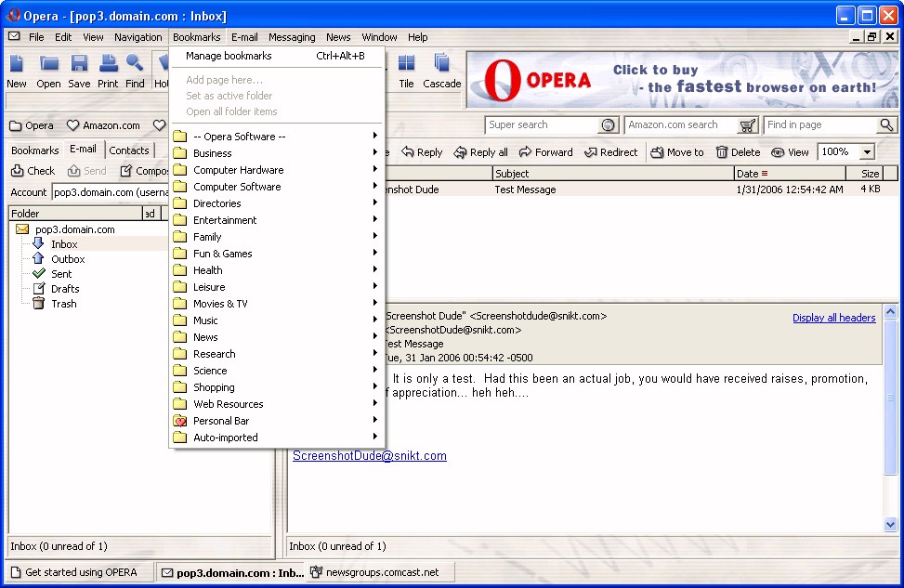Click the Open file toolbar icon

(49, 63)
